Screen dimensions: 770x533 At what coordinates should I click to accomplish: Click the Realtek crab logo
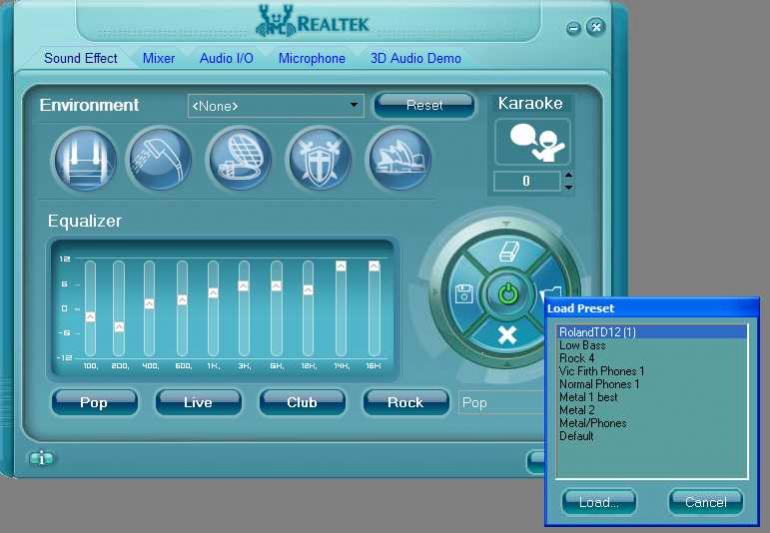coord(275,21)
